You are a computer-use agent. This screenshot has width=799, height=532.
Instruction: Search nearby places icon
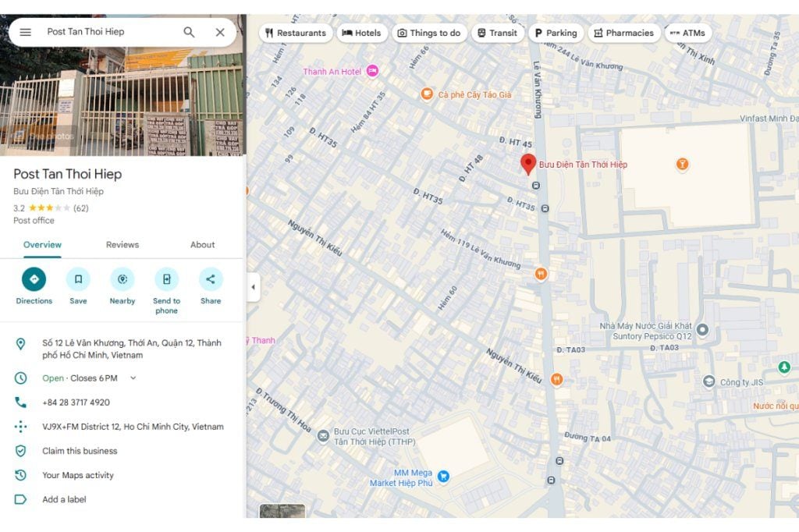click(122, 279)
